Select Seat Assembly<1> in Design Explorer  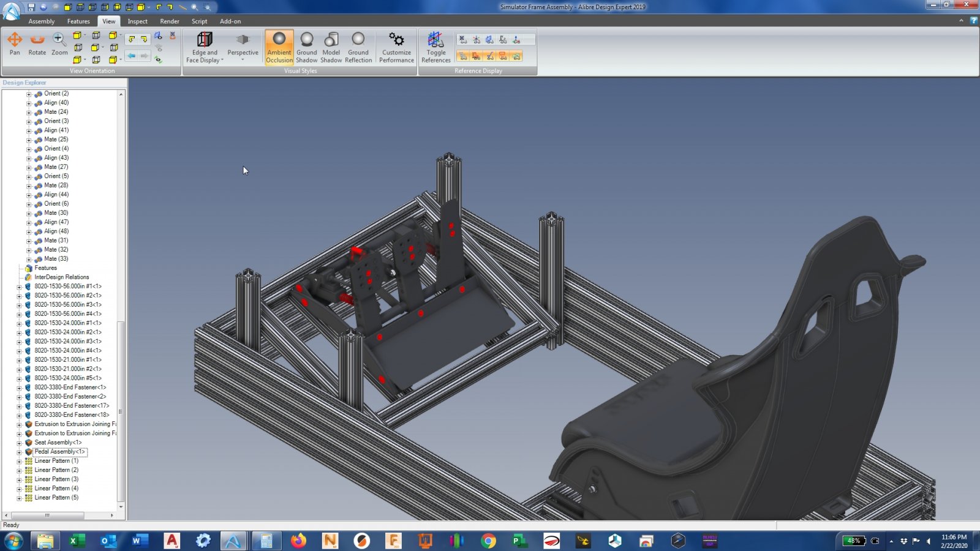(58, 443)
